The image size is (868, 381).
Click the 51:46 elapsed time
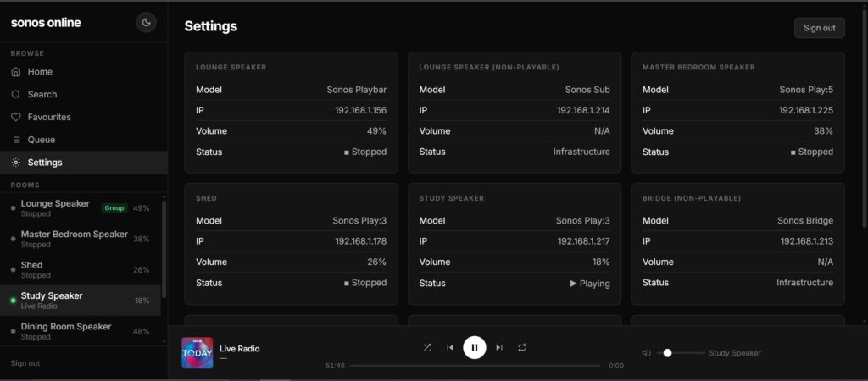pyautogui.click(x=336, y=366)
